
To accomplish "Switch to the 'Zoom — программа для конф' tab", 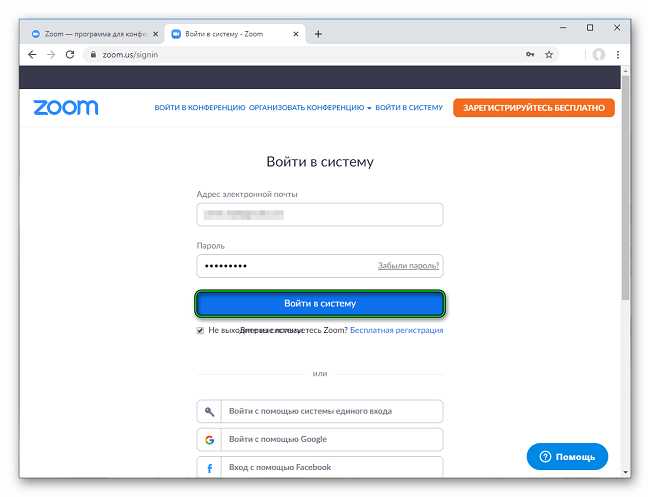I will click(x=94, y=34).
